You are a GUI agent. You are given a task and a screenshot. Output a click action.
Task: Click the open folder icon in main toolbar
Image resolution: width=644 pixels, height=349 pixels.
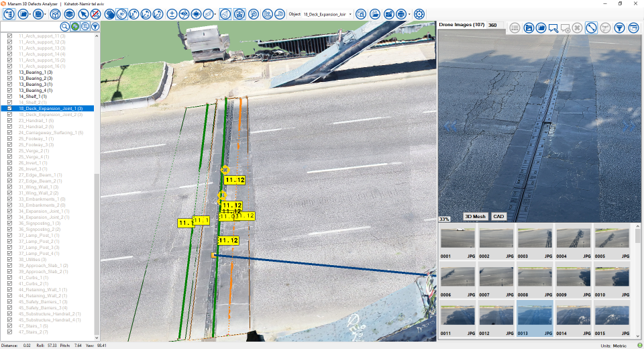click(23, 14)
